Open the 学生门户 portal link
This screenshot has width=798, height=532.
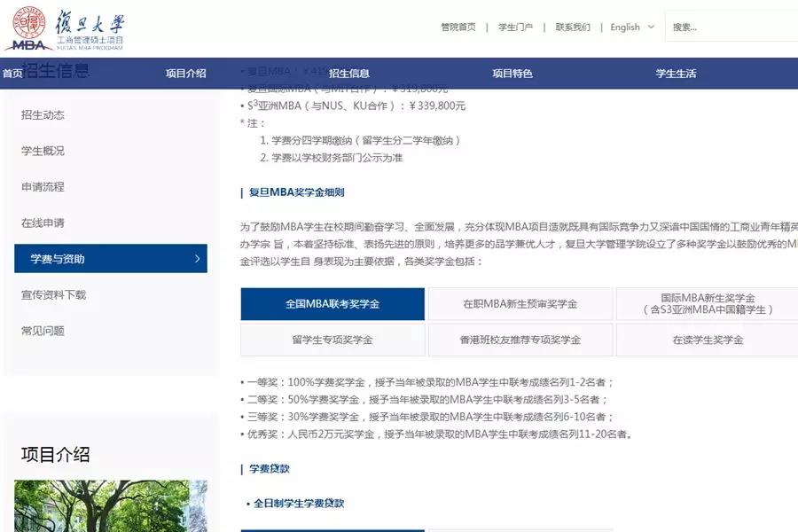coord(515,27)
